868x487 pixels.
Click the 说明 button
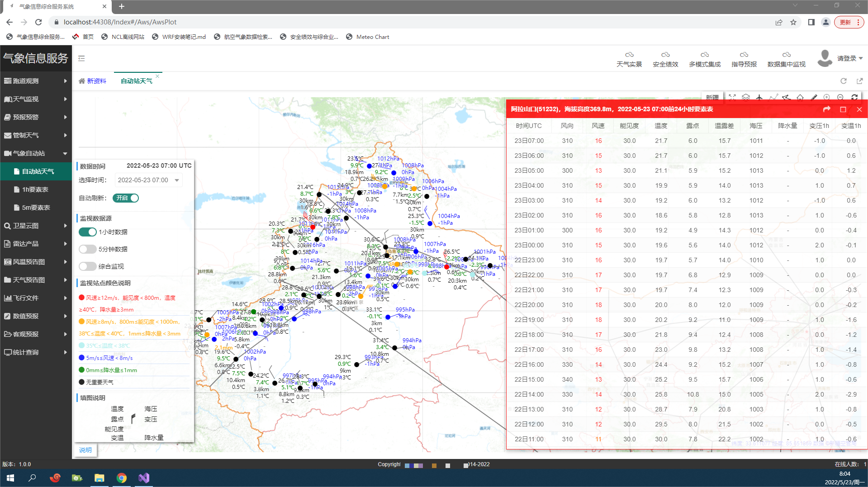pos(85,450)
